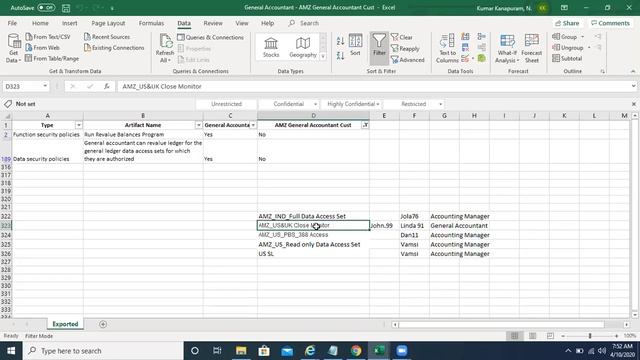Open Windows Start menu

11,351
